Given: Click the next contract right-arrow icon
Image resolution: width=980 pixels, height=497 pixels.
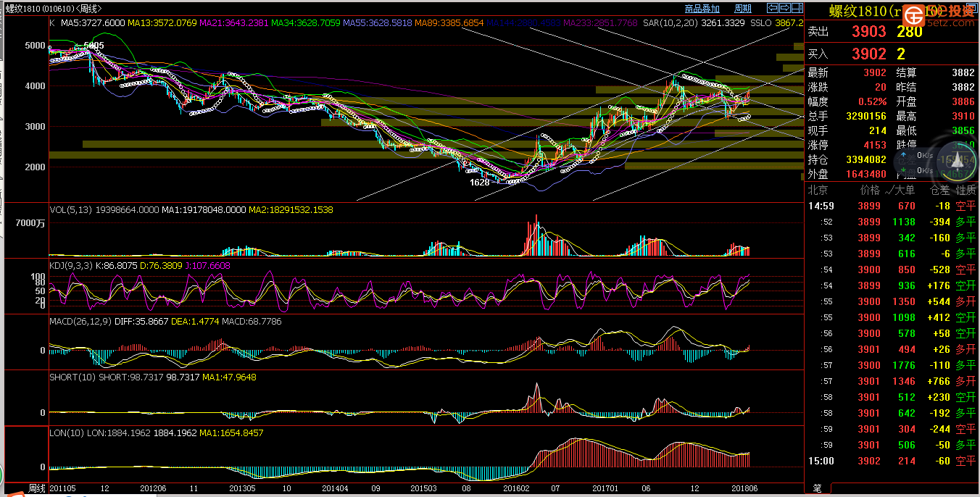Looking at the screenshot, I should tap(784, 8).
